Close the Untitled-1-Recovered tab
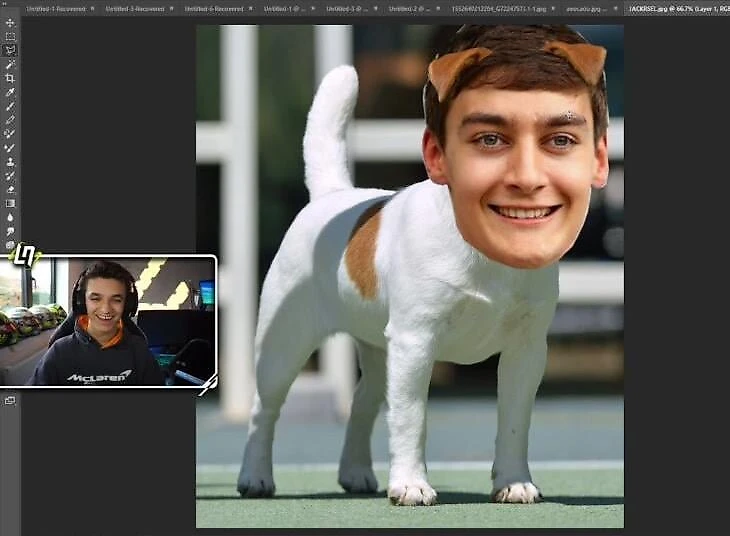730x536 pixels. point(91,8)
